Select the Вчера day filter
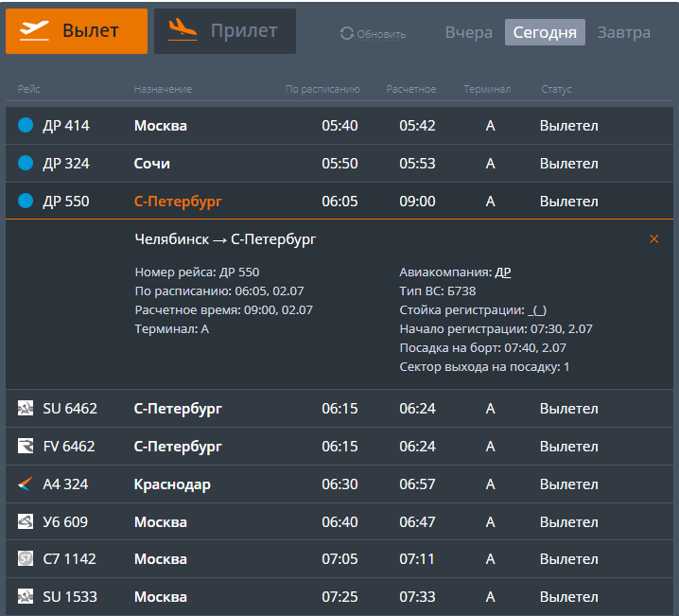The image size is (679, 616). pyautogui.click(x=468, y=32)
